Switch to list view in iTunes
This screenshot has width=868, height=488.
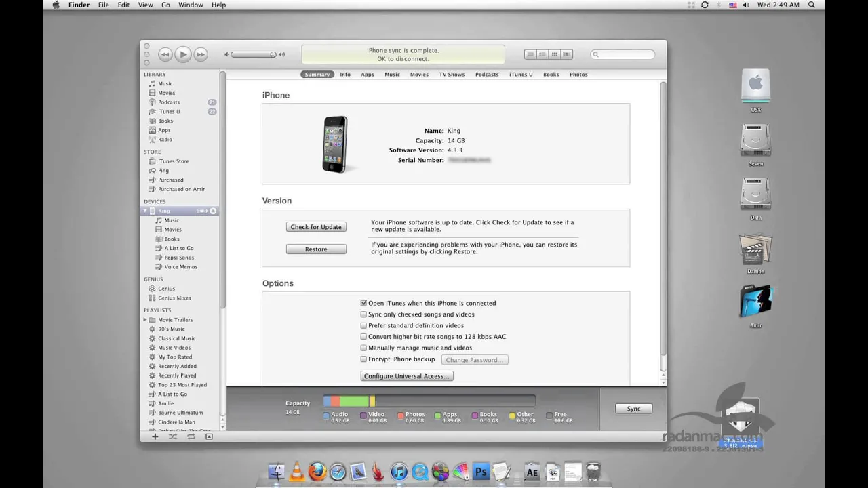pos(530,54)
